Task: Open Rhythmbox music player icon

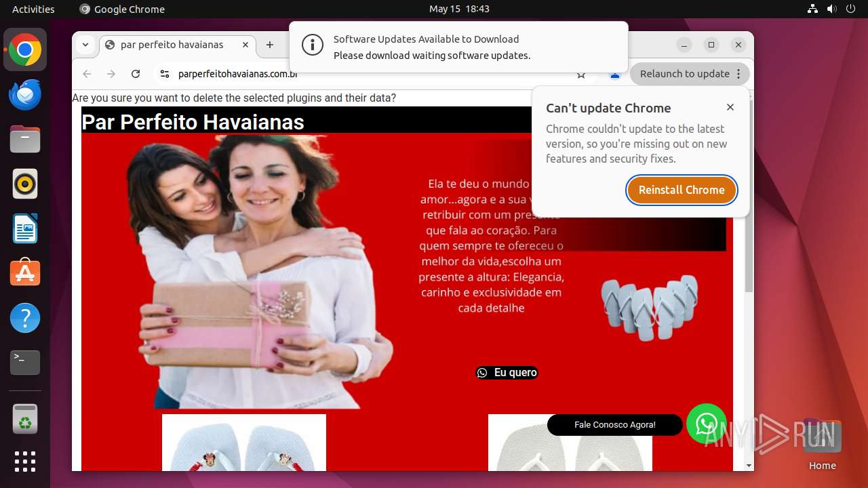Action: [25, 184]
